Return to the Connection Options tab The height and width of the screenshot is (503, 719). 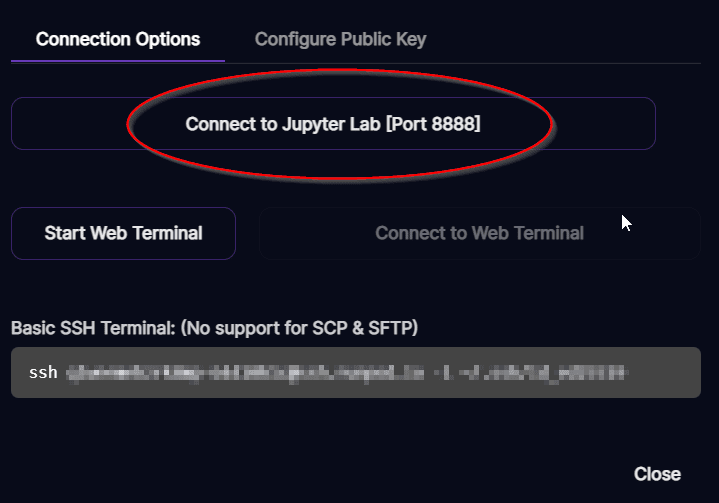[x=118, y=39]
